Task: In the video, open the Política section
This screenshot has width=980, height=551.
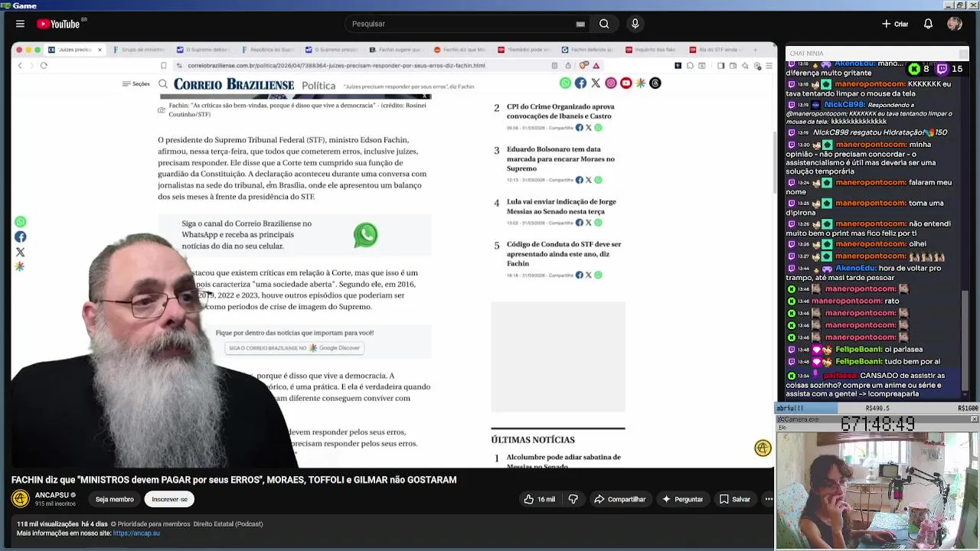Action: pos(318,85)
